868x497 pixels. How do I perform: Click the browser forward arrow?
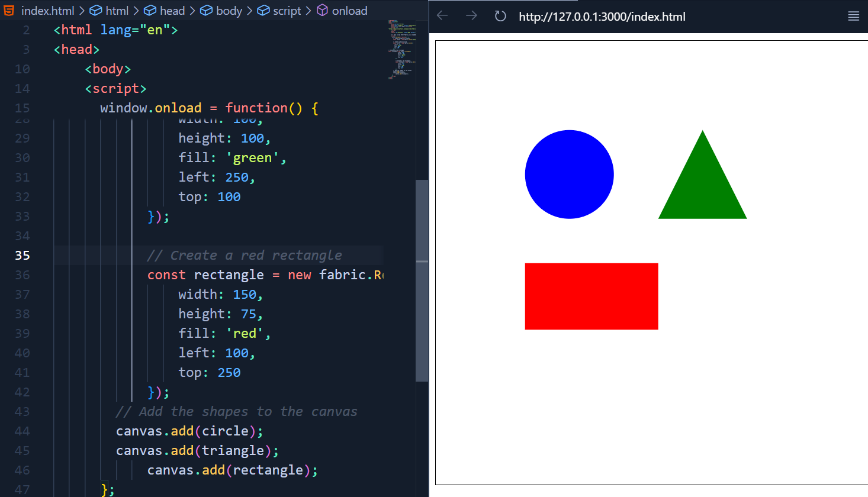471,16
